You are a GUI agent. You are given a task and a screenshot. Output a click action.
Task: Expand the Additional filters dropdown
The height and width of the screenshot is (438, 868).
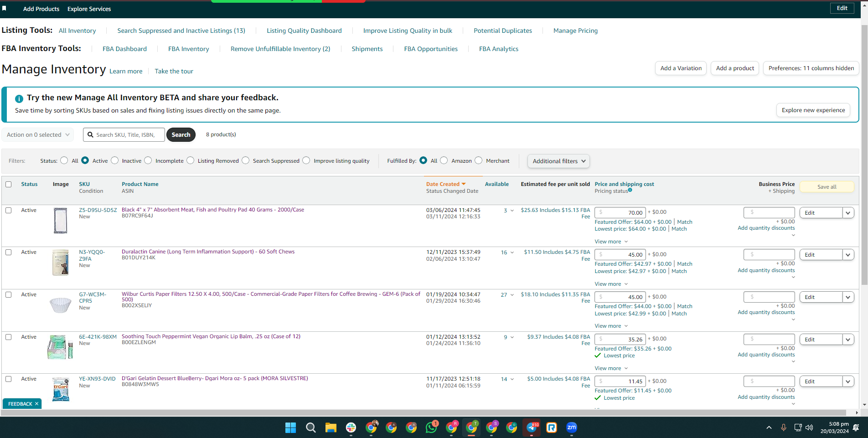coord(558,161)
